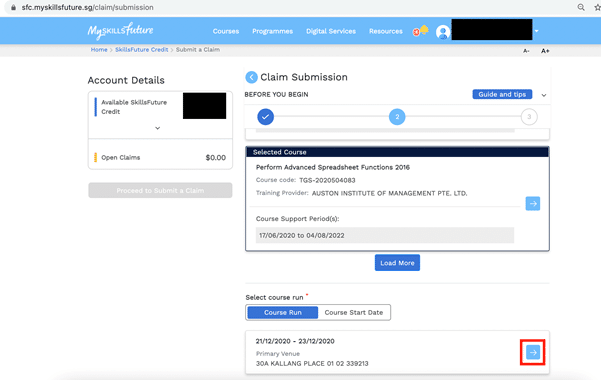Viewport: 601px width, 380px height.
Task: Click the browser zoom magnifier icon
Action: (x=581, y=7)
